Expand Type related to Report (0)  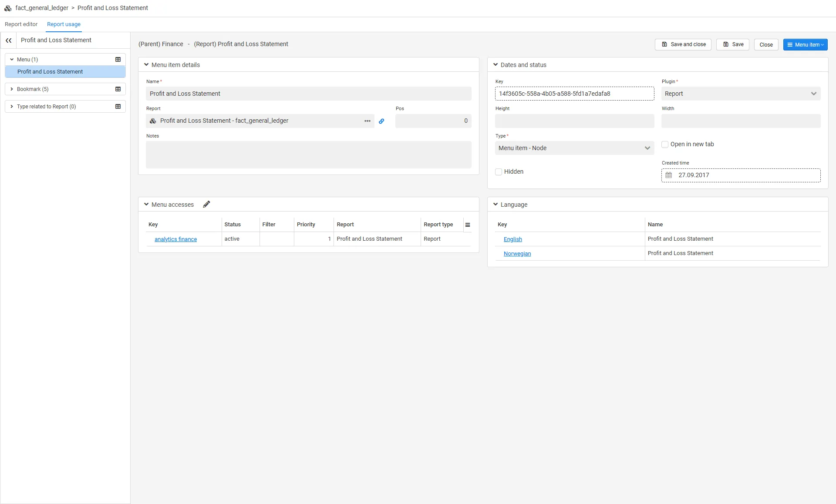click(x=12, y=107)
